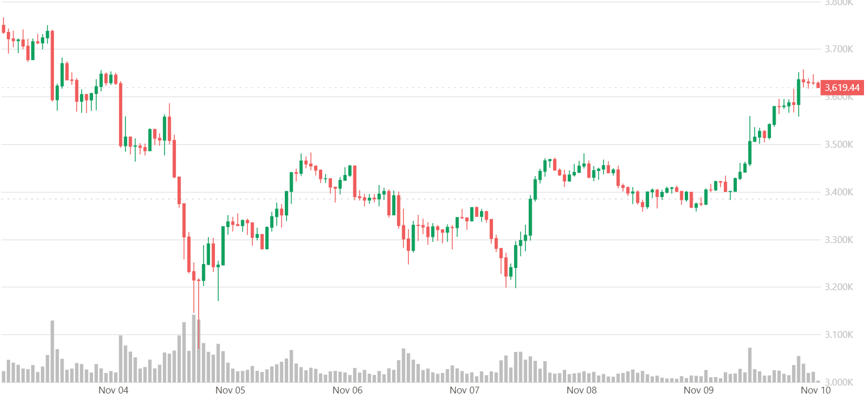Click the Nov 06 date marker
This screenshot has height=402, width=868.
(x=347, y=391)
